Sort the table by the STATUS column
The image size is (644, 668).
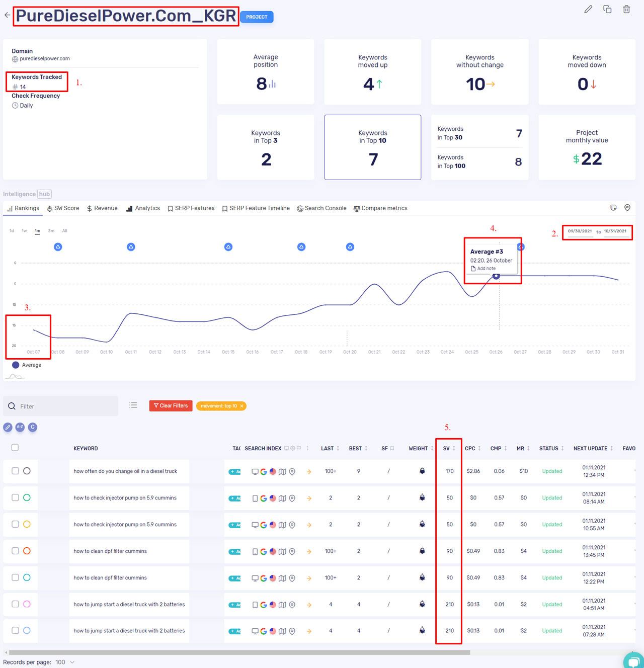tap(551, 448)
